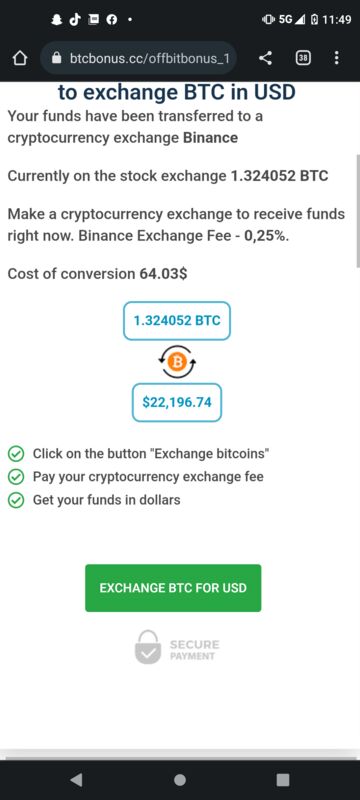Tap the btcbonus.cc address bar URL
This screenshot has width=360, height=800.
pos(149,59)
